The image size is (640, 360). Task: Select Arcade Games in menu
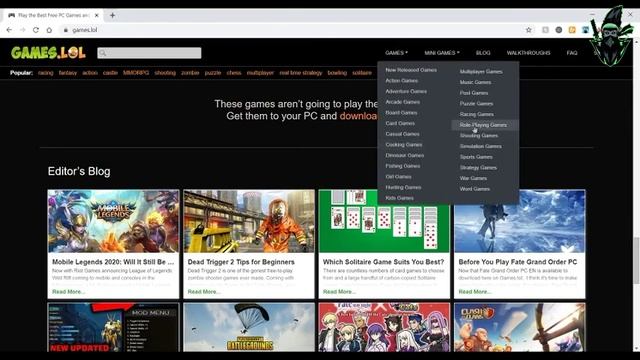tap(402, 102)
